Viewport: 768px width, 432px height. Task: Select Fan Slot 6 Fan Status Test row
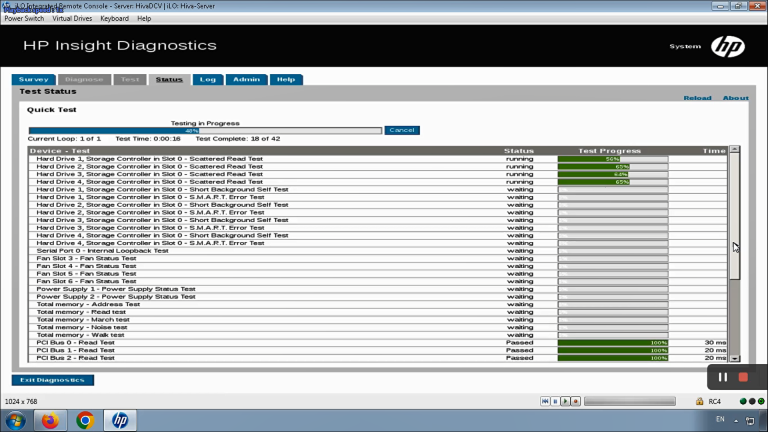[378, 281]
